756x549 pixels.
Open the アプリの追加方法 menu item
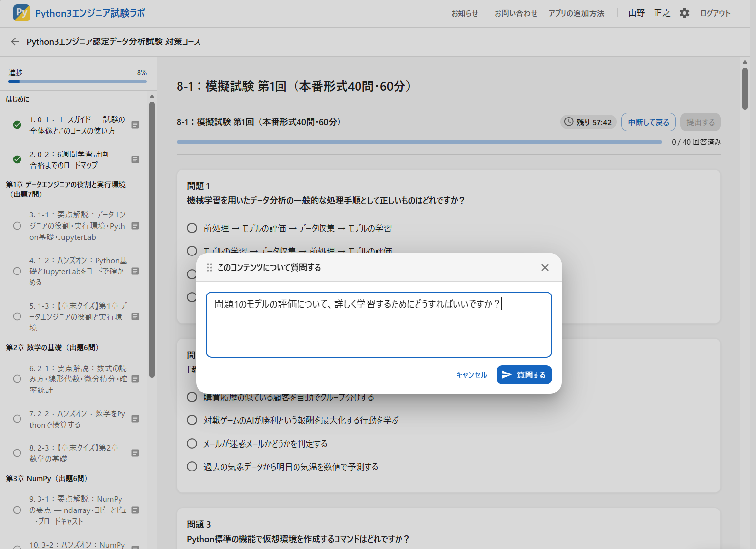click(x=577, y=13)
